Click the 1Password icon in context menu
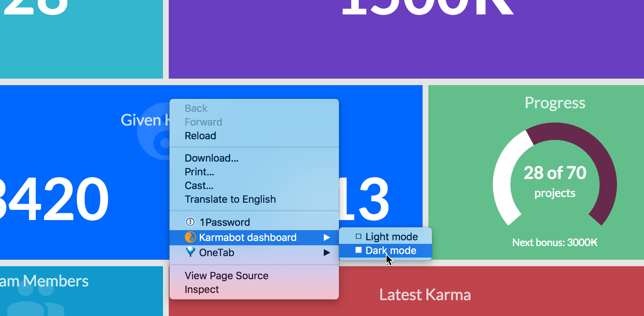 click(x=190, y=222)
